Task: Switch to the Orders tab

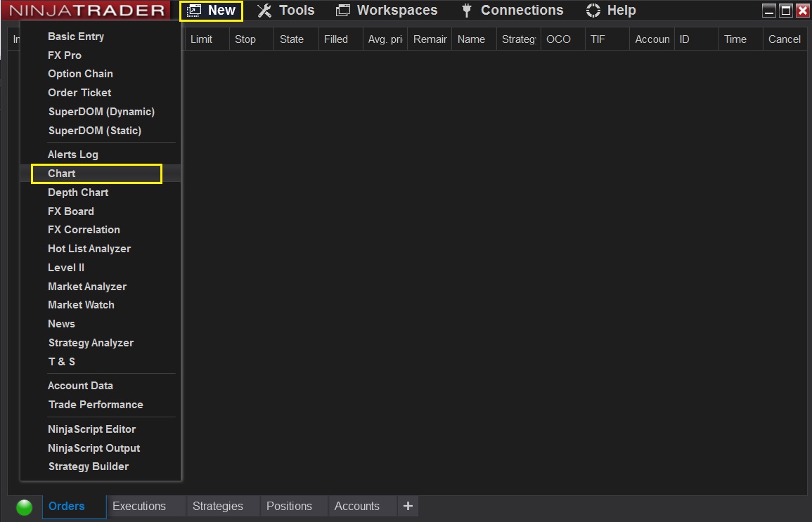Action: coord(74,507)
